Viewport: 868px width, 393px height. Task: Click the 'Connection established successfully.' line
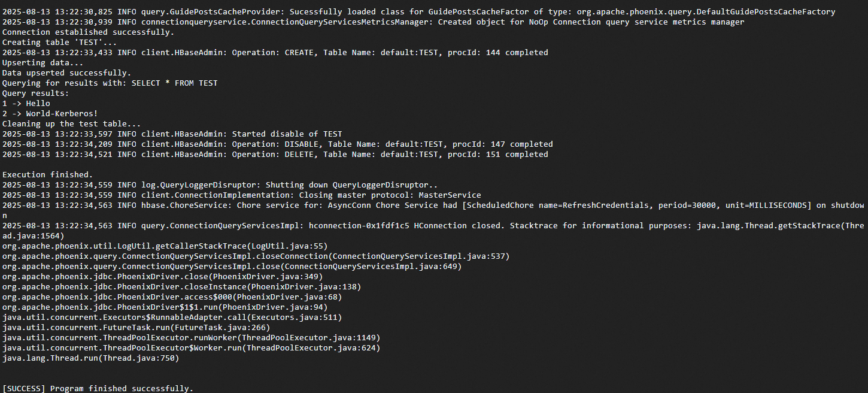tap(88, 32)
